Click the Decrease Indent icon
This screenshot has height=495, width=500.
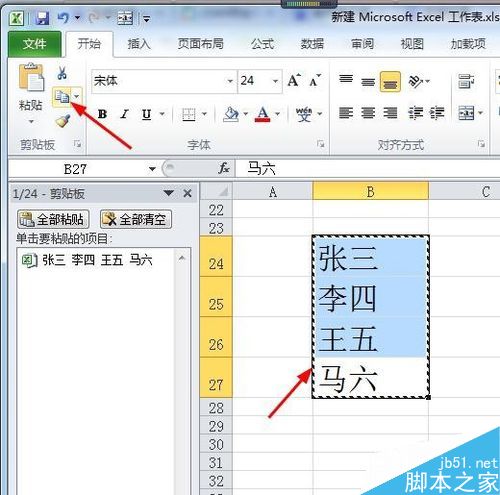point(416,113)
